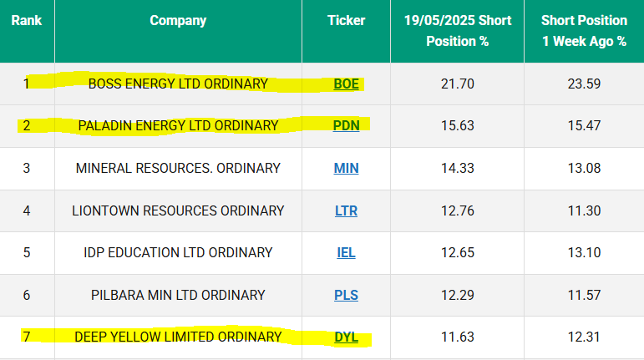
Task: Select the PALADIN ENERGY LTD ORDINARY cell
Action: 178,125
